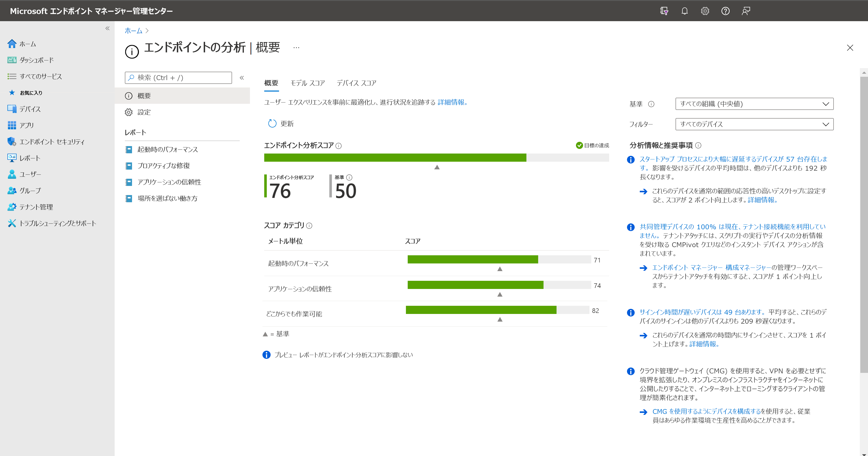Open 詳細情報 link about responsive desktops

[x=763, y=200]
